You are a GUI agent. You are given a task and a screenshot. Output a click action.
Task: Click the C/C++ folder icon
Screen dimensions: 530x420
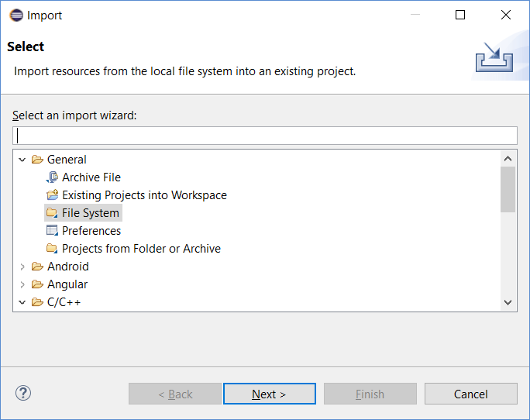37,302
